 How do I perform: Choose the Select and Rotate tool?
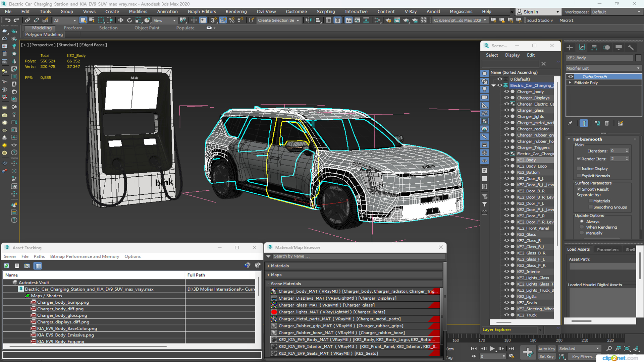tap(129, 20)
